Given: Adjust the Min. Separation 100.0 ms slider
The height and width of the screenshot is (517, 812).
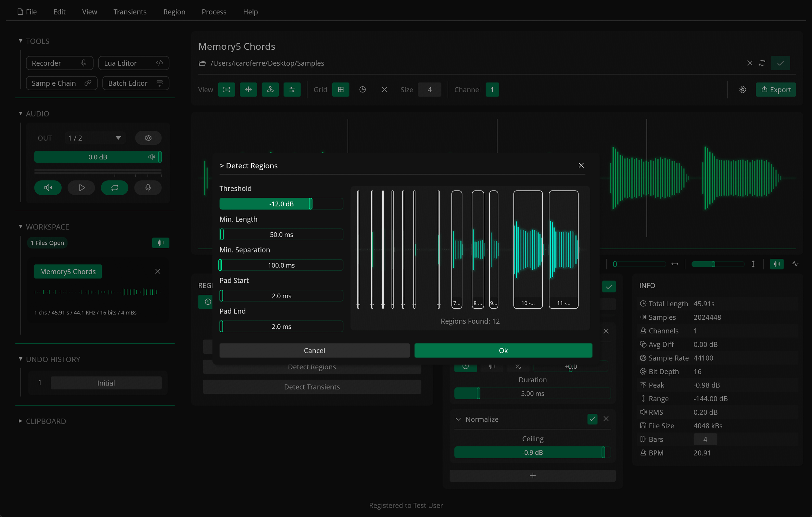Looking at the screenshot, I should pyautogui.click(x=281, y=265).
